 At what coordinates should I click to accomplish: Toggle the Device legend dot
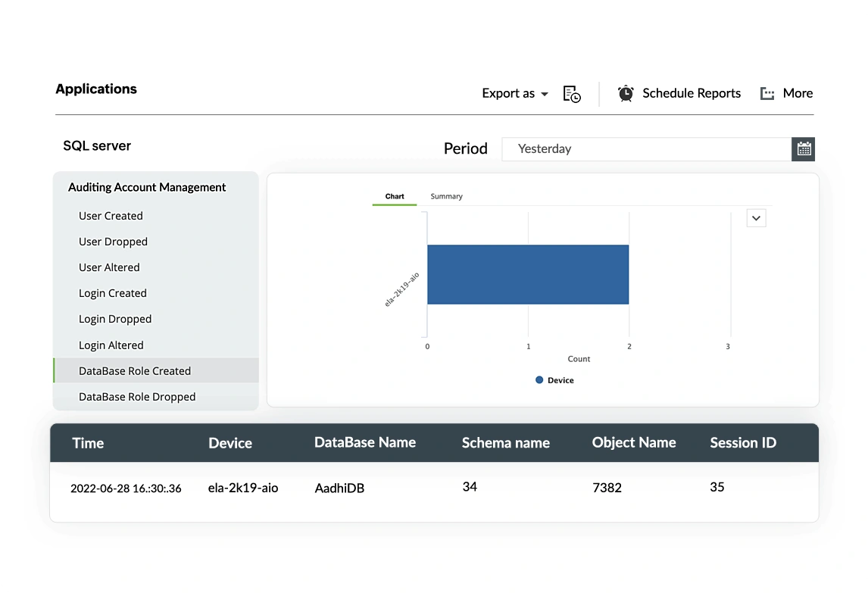pyautogui.click(x=539, y=380)
